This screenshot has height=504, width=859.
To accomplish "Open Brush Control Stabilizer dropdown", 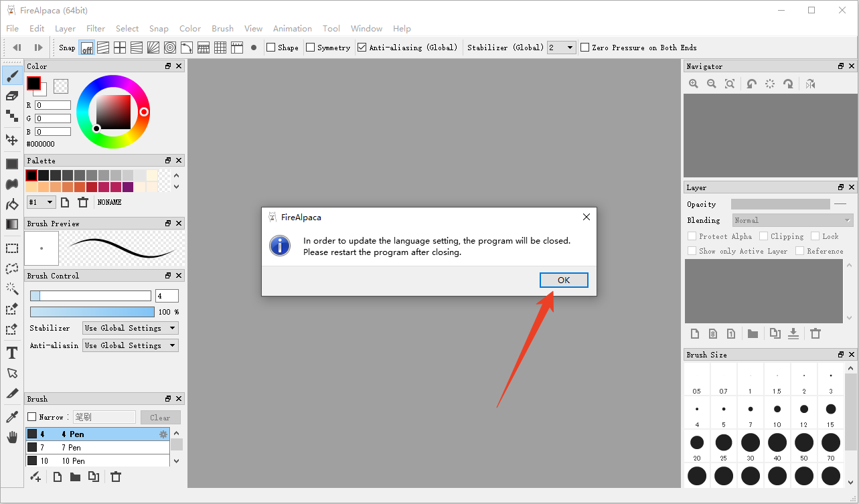I will (131, 328).
